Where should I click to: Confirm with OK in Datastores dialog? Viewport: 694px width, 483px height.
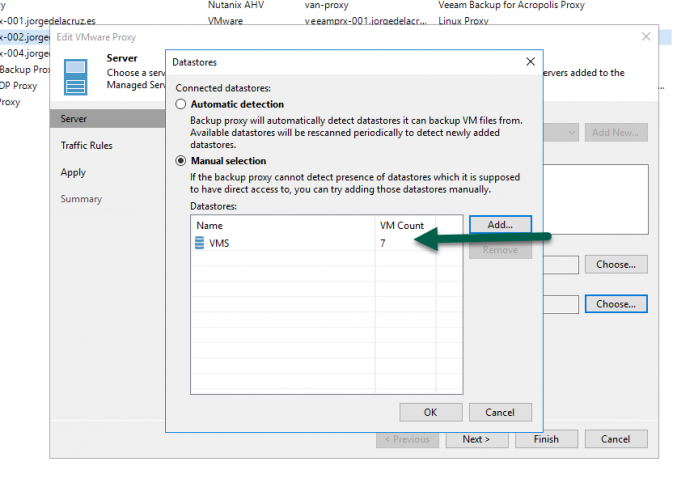click(x=431, y=412)
